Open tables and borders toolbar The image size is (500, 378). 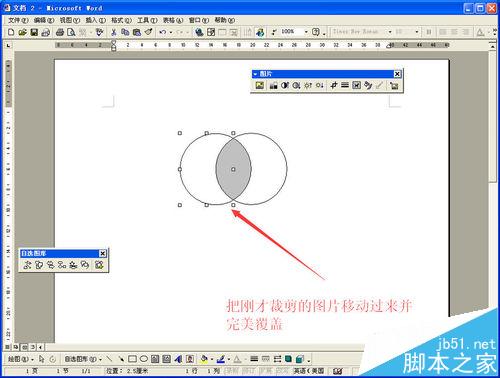click(x=211, y=32)
